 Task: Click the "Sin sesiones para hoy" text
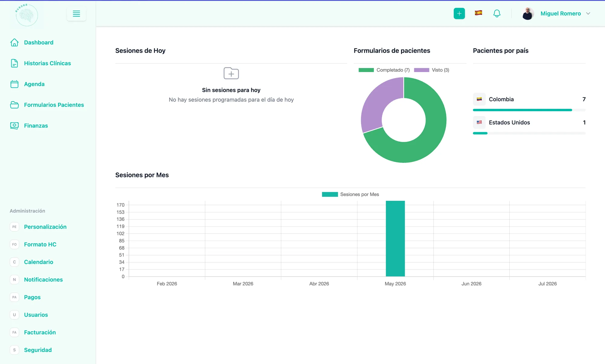(231, 90)
